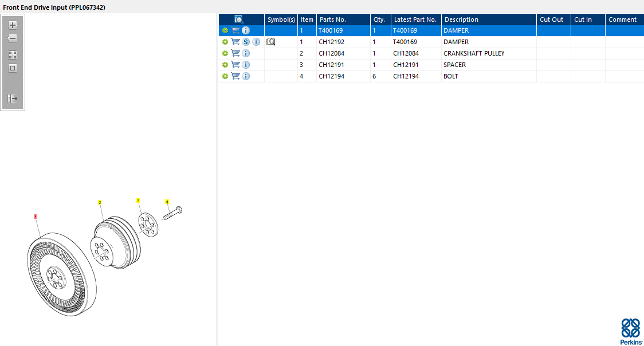The height and width of the screenshot is (346, 644).
Task: Click the Description column header
Action: coord(489,19)
